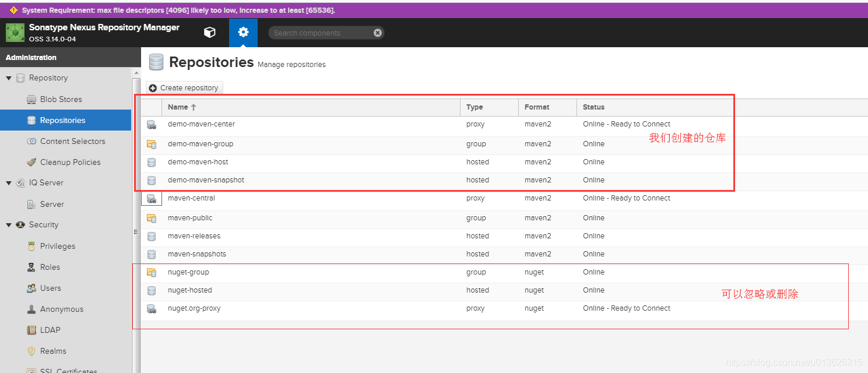Click the Anonymous user icon
868x373 pixels.
point(31,309)
